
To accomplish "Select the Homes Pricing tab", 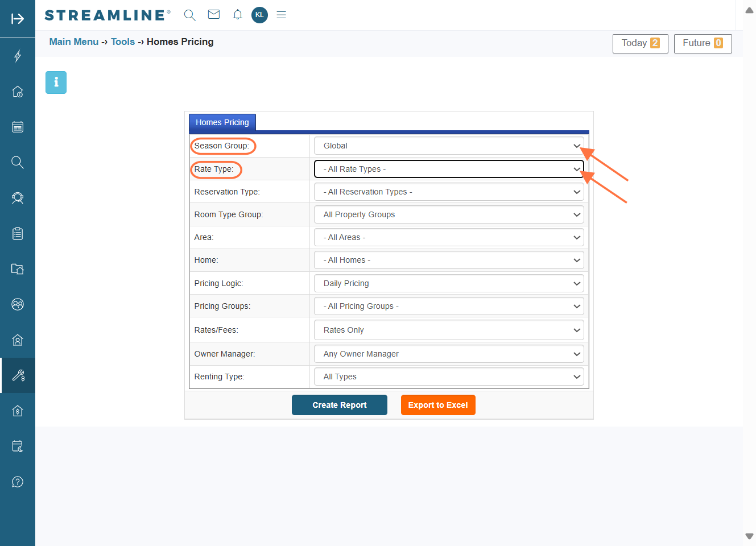I will 222,122.
